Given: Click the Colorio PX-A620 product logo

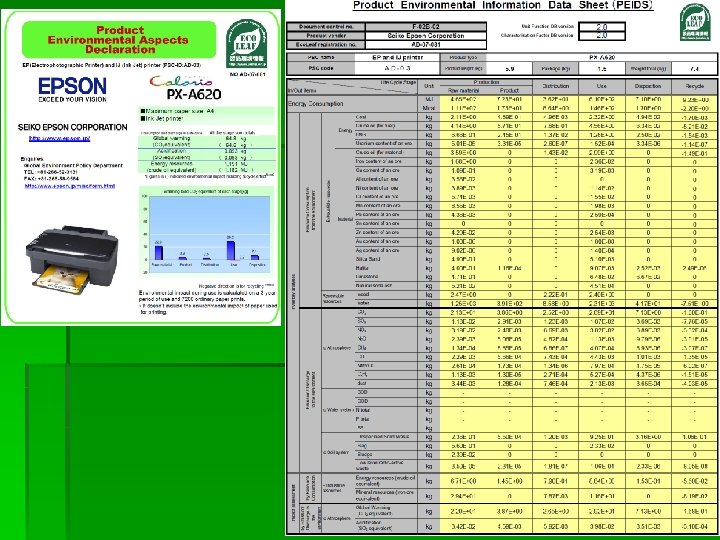Looking at the screenshot, I should click(187, 88).
